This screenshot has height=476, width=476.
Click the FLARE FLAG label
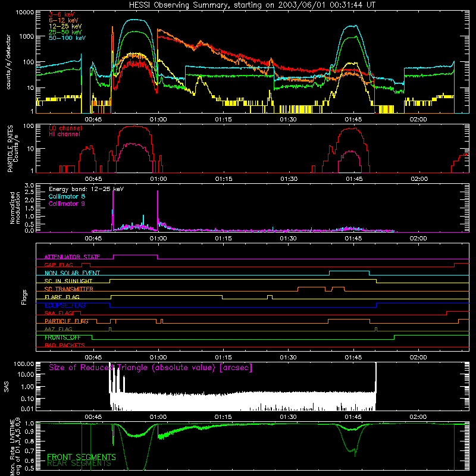click(62, 297)
